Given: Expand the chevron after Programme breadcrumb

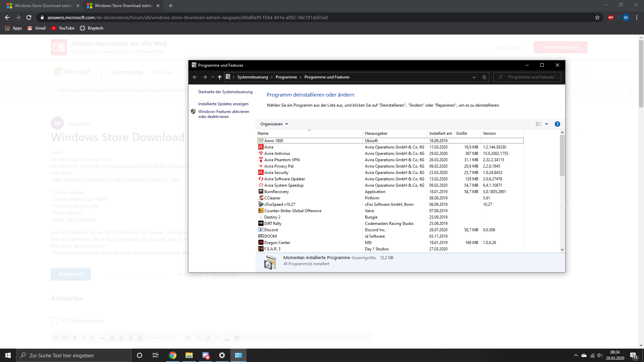Looking at the screenshot, I should point(301,77).
